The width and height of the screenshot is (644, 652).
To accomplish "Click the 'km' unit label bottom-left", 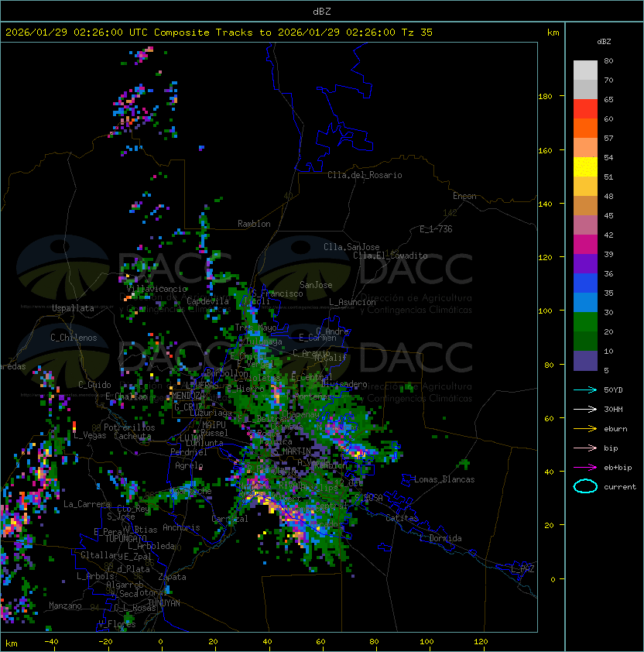I will [x=12, y=643].
